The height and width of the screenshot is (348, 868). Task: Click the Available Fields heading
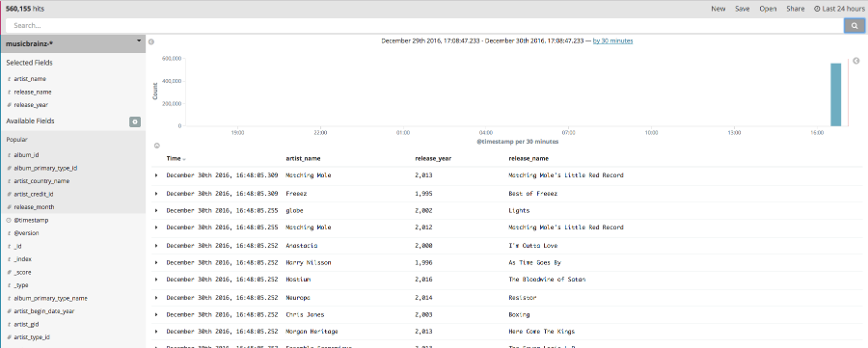30,120
